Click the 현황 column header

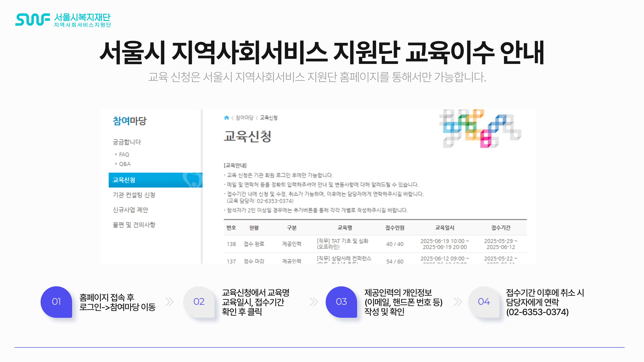(254, 228)
